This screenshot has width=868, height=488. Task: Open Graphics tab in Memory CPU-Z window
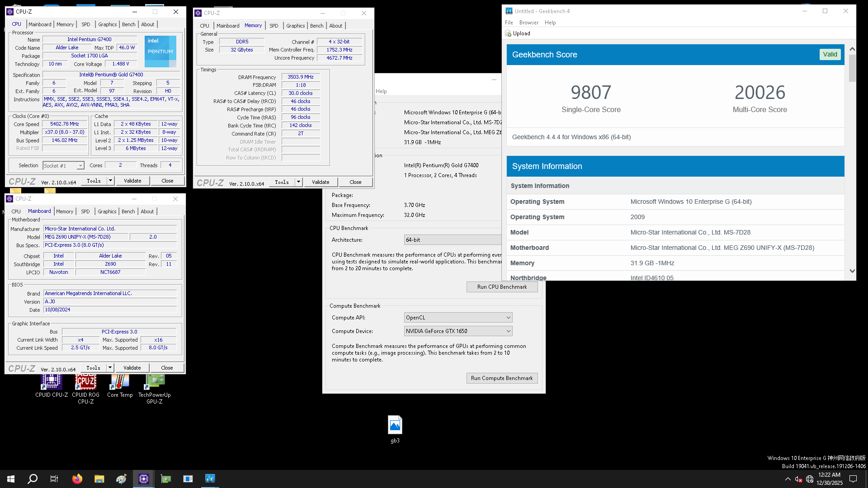(296, 26)
